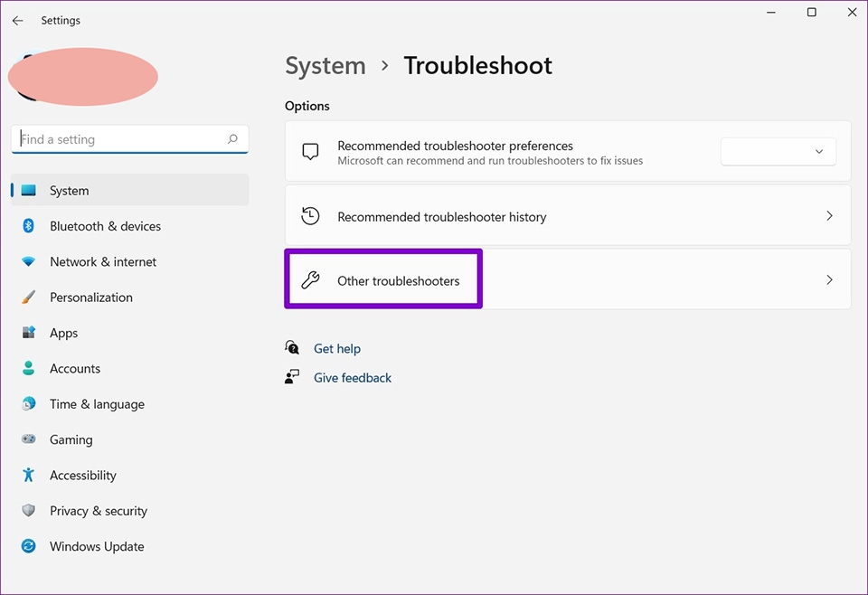Maximize the Settings window
868x595 pixels.
tap(812, 12)
